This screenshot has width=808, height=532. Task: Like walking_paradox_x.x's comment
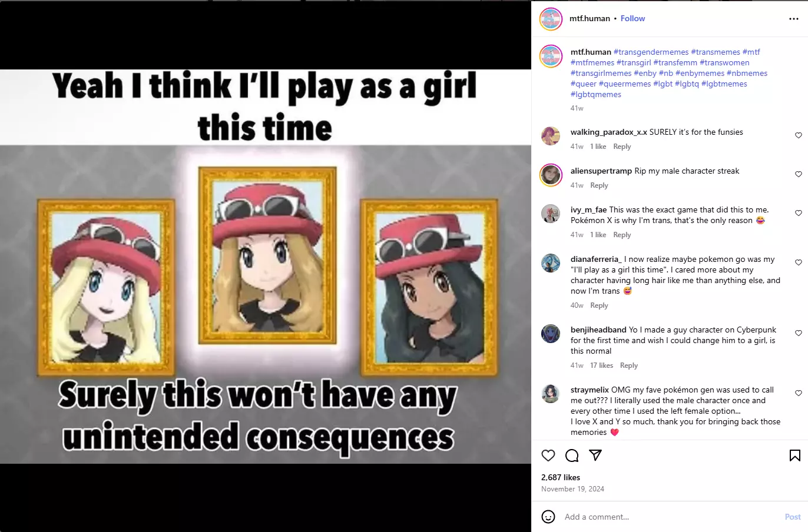pyautogui.click(x=799, y=135)
